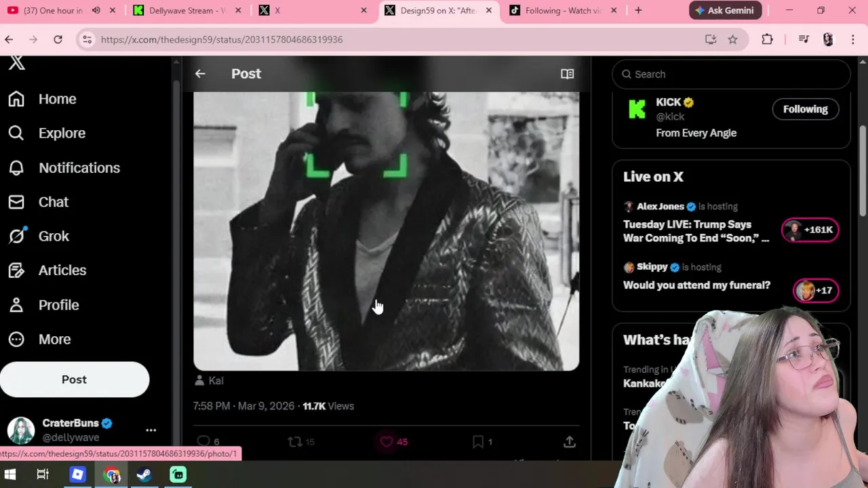
Task: Close the Dellywave Stream tab
Action: (238, 10)
